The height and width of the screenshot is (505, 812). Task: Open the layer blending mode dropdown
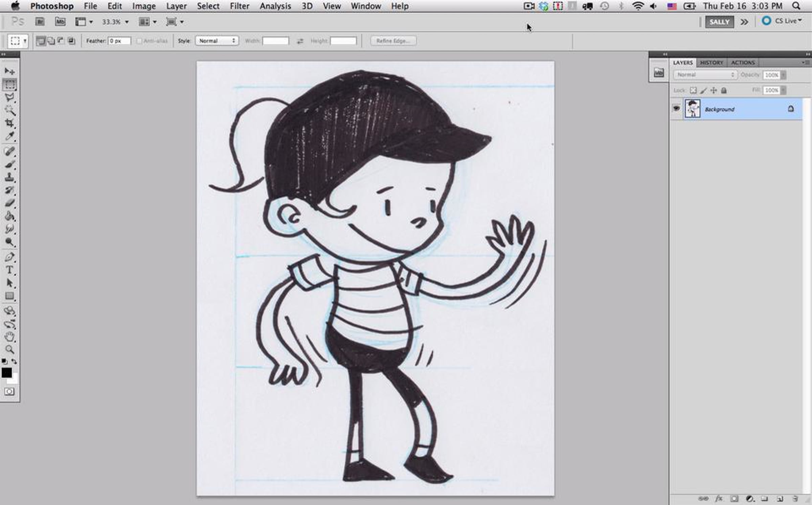pos(705,75)
